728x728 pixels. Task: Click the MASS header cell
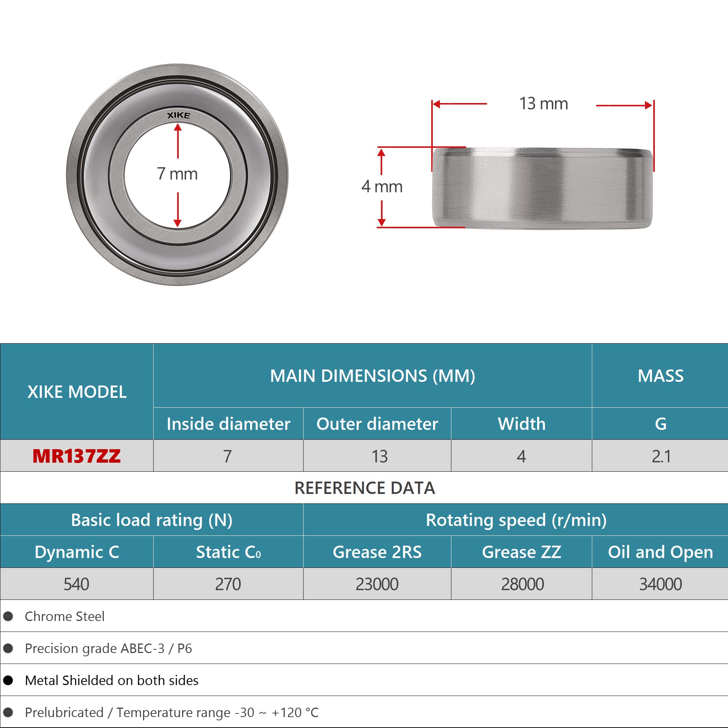click(660, 376)
